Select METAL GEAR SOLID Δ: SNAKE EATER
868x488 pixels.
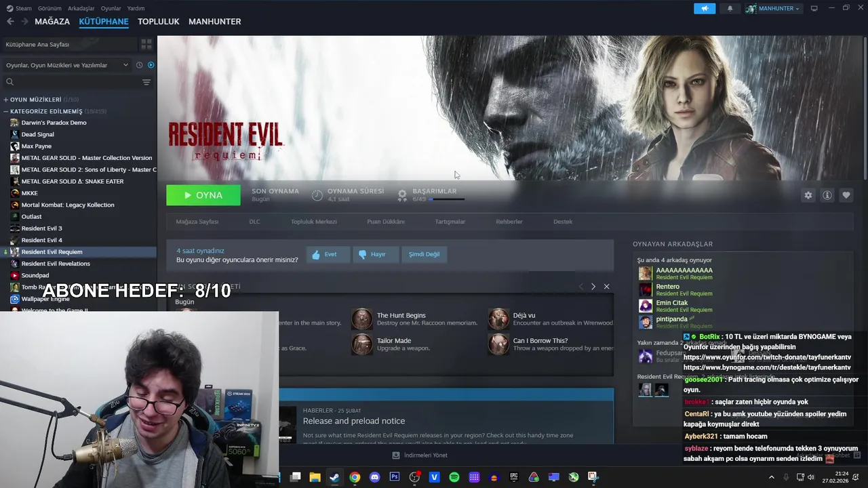click(x=72, y=181)
